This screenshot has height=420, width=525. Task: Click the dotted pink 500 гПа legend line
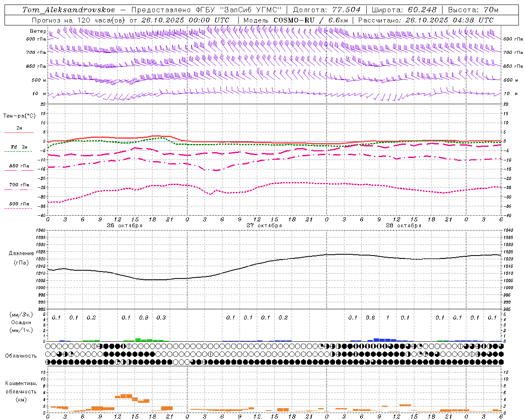(x=18, y=208)
